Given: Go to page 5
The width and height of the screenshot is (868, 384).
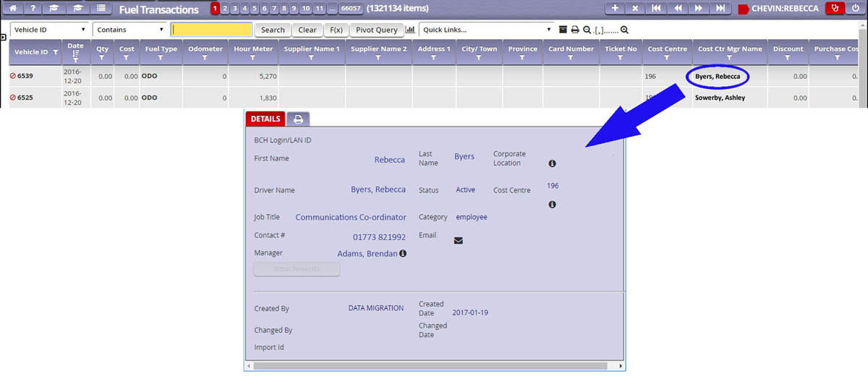Looking at the screenshot, I should (x=255, y=9).
